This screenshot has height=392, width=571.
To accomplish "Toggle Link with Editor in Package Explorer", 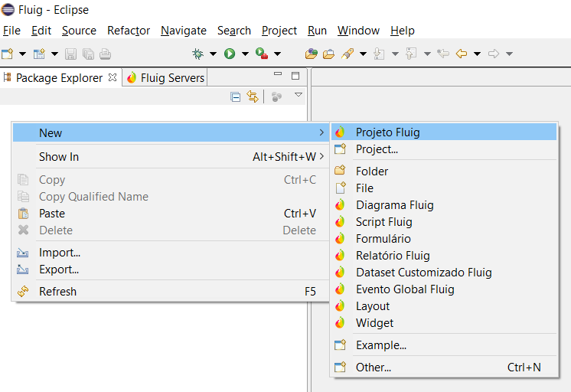I will click(x=253, y=96).
